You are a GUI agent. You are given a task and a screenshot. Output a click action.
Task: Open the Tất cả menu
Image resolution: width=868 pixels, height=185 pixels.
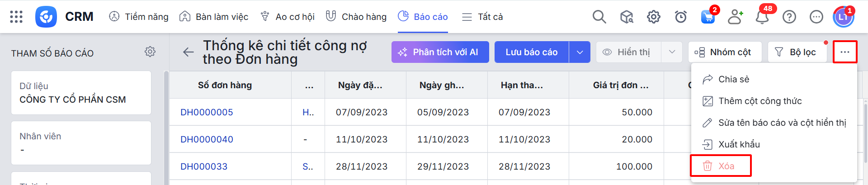[x=482, y=17]
